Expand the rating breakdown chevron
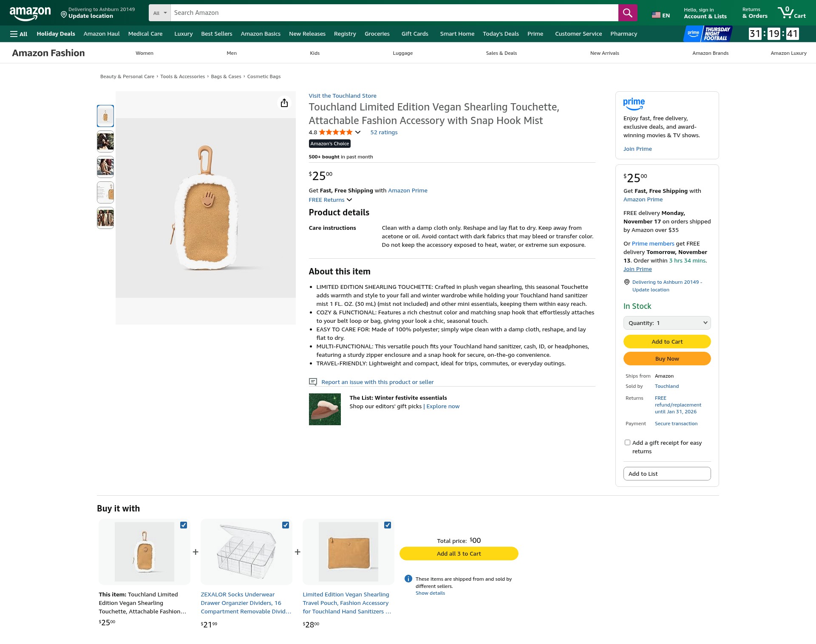This screenshot has width=816, height=644. 358,132
